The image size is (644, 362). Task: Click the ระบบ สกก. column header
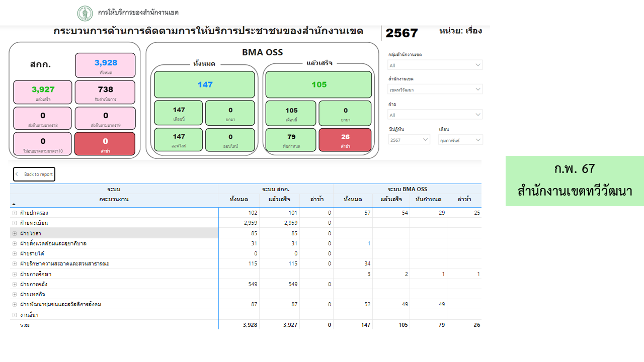(x=275, y=189)
